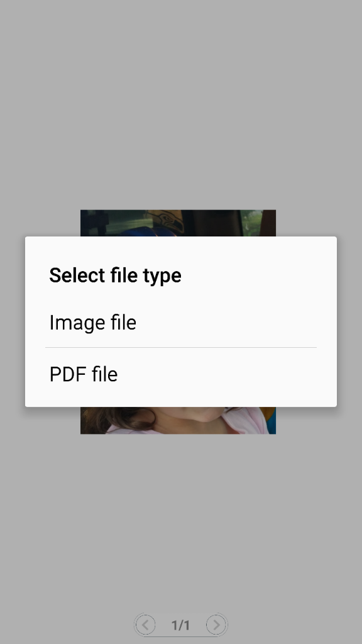Choose the PDF file option
Viewport: 362px width, 644px height.
(x=180, y=374)
